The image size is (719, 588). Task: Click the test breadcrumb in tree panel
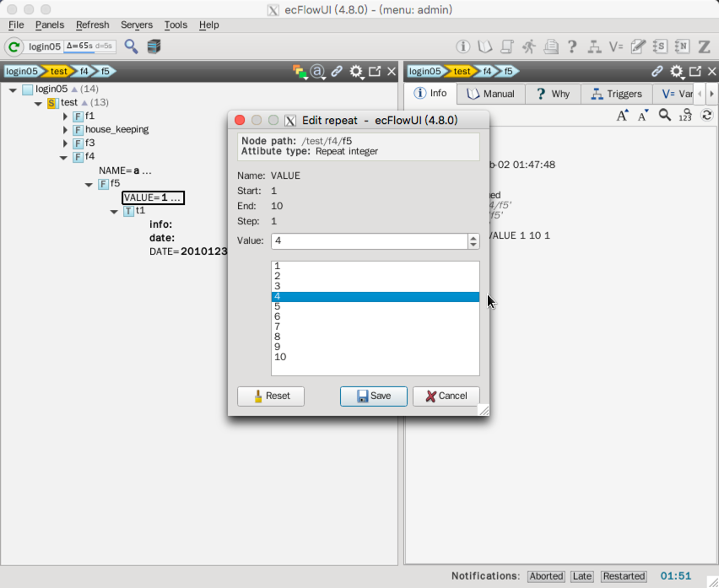coord(58,72)
